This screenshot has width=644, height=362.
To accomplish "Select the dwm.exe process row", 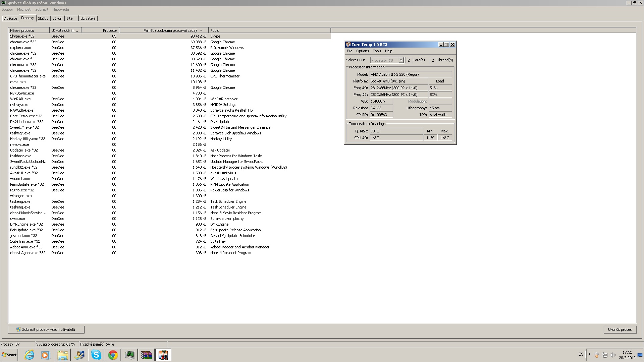I will 170,219.
